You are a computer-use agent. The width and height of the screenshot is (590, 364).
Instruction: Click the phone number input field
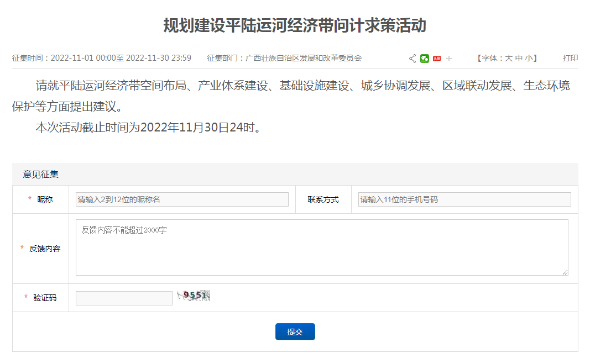464,199
